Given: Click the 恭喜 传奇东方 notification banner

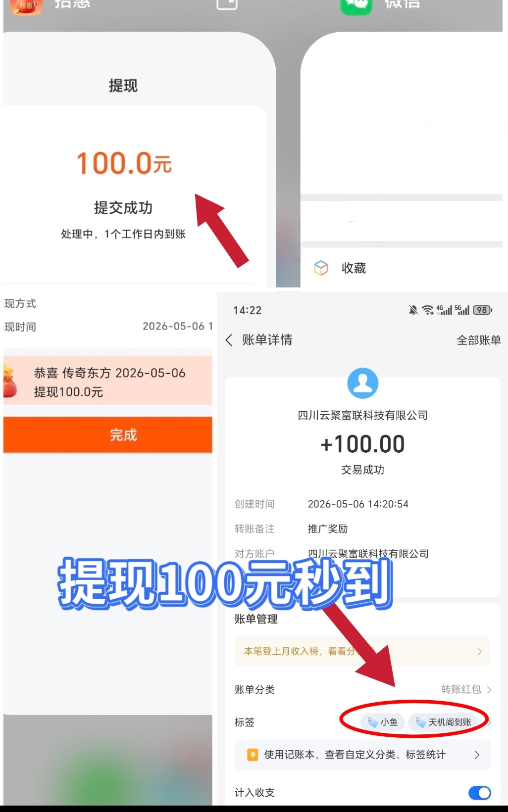Looking at the screenshot, I should coord(108,380).
